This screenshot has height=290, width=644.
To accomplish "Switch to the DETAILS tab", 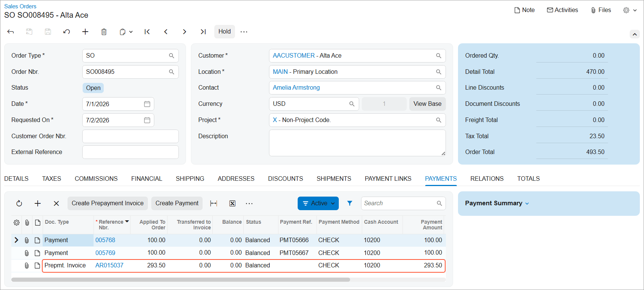I will pyautogui.click(x=16, y=179).
